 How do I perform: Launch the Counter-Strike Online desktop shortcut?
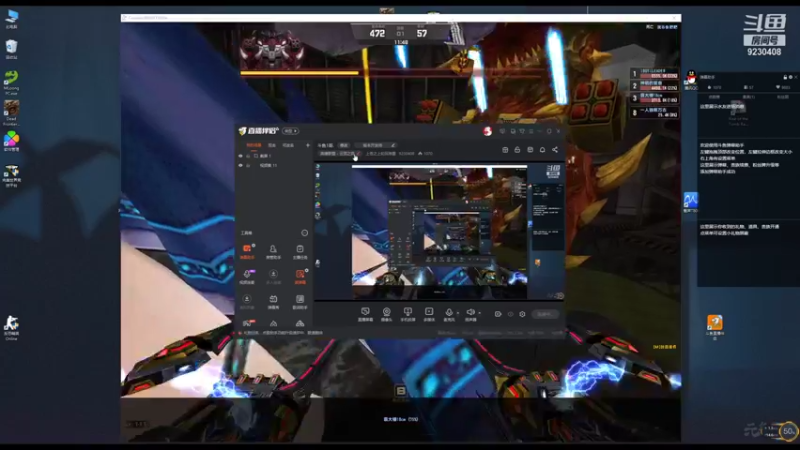click(x=11, y=327)
